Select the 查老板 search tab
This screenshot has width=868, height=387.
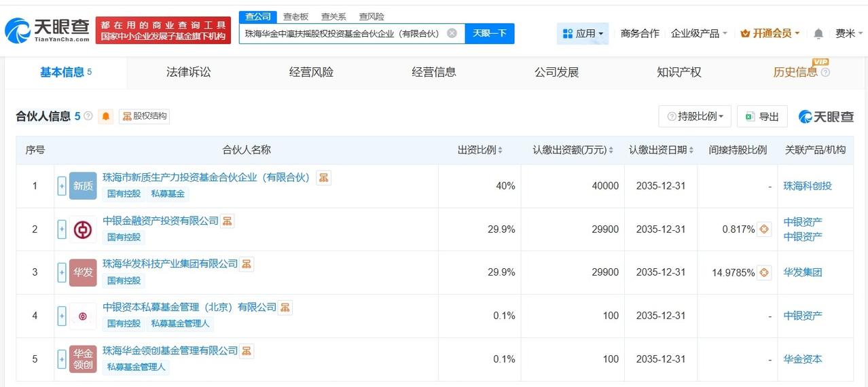295,16
